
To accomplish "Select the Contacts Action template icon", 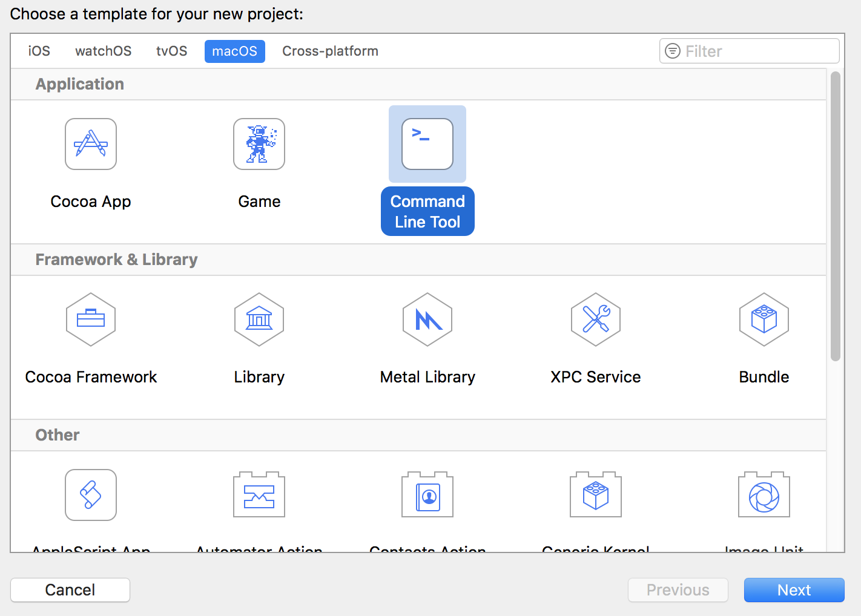I will [427, 494].
